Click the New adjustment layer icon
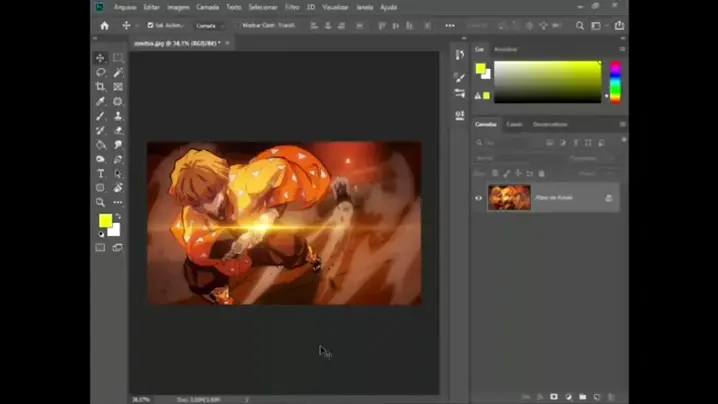Viewport: 718px width, 404px height. 568,397
